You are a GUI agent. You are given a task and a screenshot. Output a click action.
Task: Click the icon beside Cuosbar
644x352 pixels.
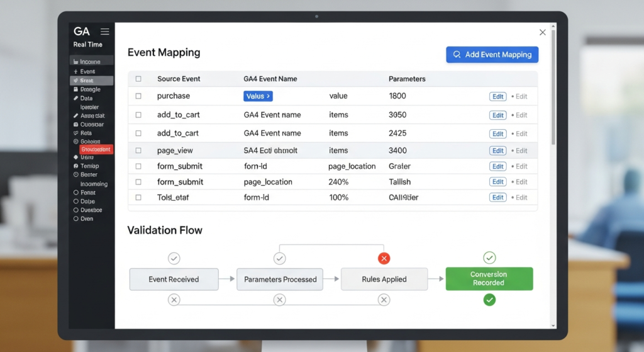tap(75, 125)
